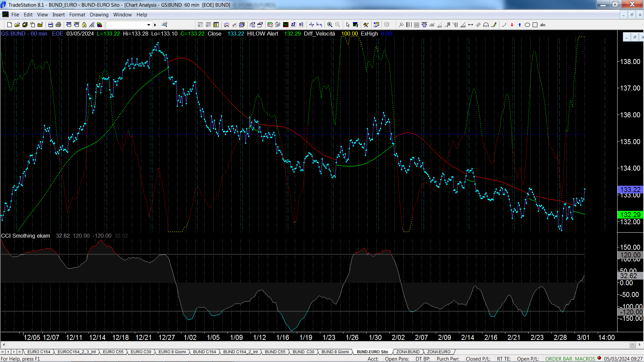
Task: Select the red down arrow tool
Action: click(512, 24)
